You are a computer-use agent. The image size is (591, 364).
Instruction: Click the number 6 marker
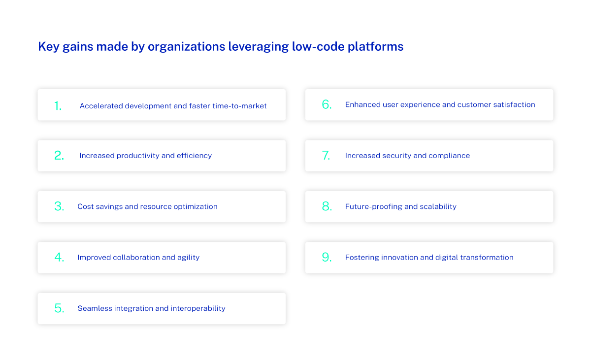click(x=326, y=104)
